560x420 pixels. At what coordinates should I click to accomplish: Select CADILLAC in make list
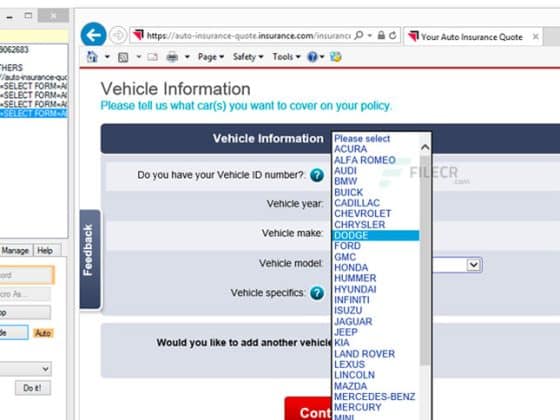point(357,203)
